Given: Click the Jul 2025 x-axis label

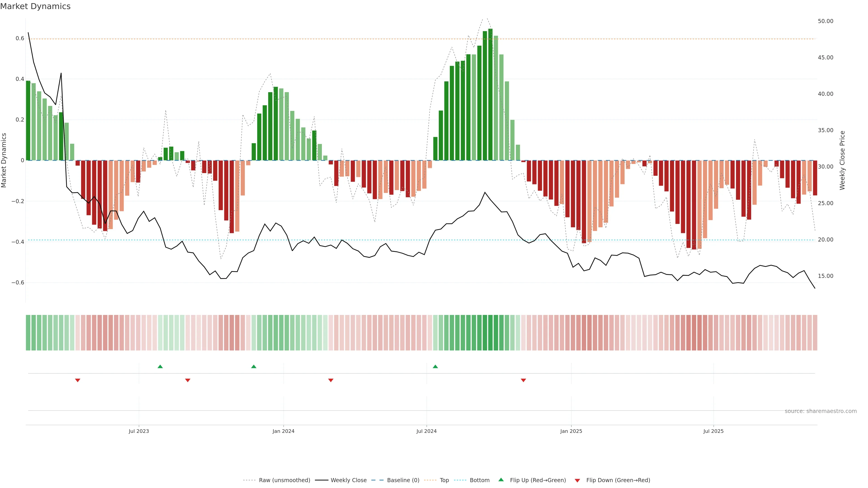Looking at the screenshot, I should coord(713,431).
